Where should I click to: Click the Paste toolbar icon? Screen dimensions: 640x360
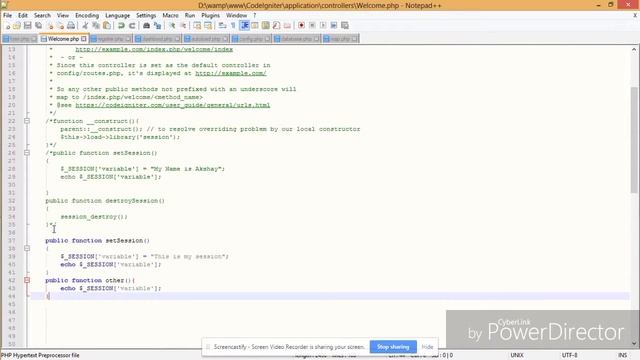point(107,26)
